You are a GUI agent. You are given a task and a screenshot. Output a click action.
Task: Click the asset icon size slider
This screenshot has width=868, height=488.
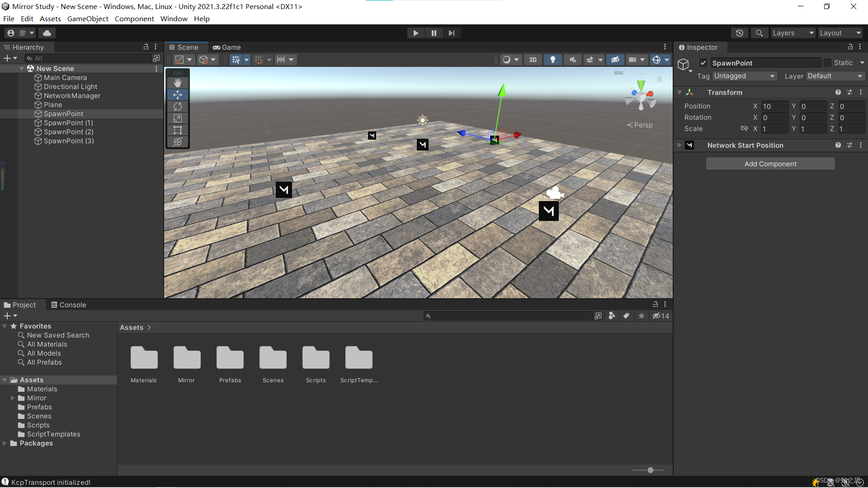650,470
